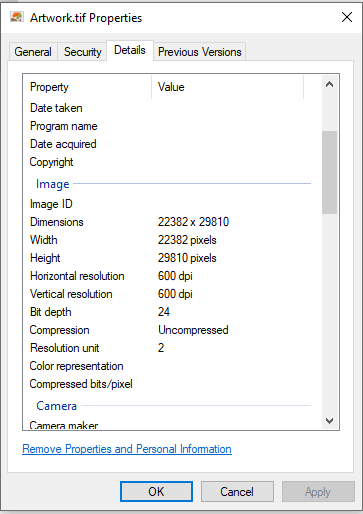Confirm with the OK button
Screen dimensions: 363x514
point(156,491)
